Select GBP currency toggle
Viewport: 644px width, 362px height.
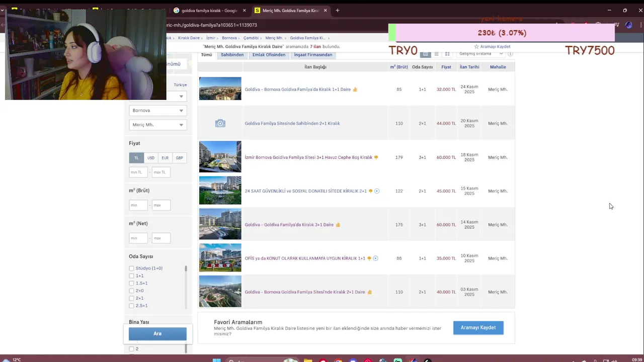click(x=179, y=158)
